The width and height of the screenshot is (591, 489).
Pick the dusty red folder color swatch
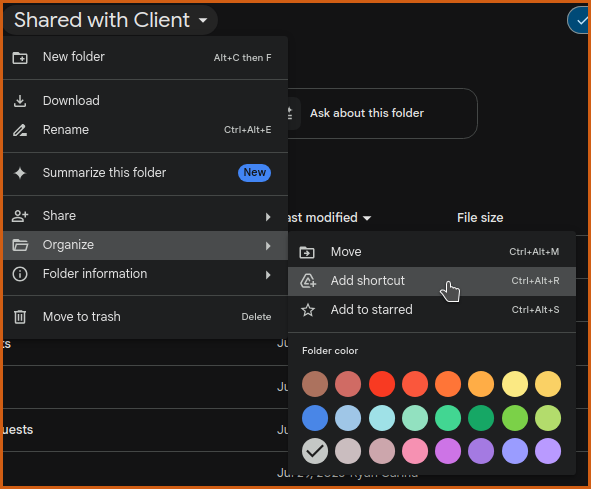348,384
